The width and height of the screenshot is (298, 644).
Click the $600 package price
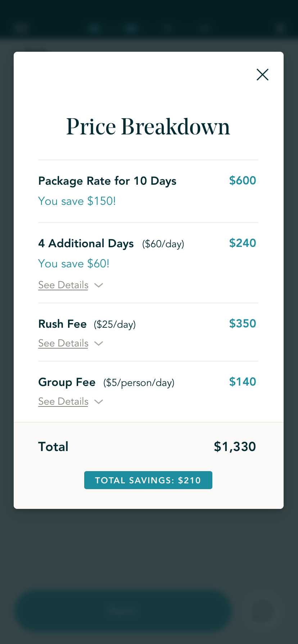pyautogui.click(x=242, y=180)
